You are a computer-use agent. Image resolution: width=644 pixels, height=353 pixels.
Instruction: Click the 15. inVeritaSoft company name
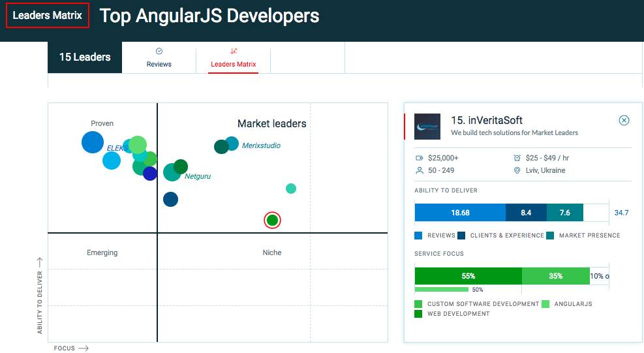487,120
